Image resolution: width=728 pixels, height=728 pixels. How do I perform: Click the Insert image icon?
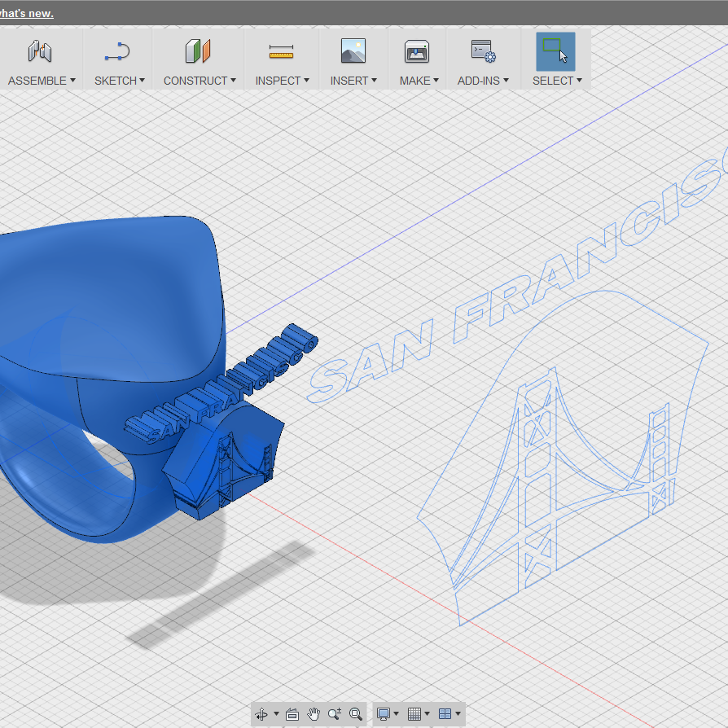[353, 50]
